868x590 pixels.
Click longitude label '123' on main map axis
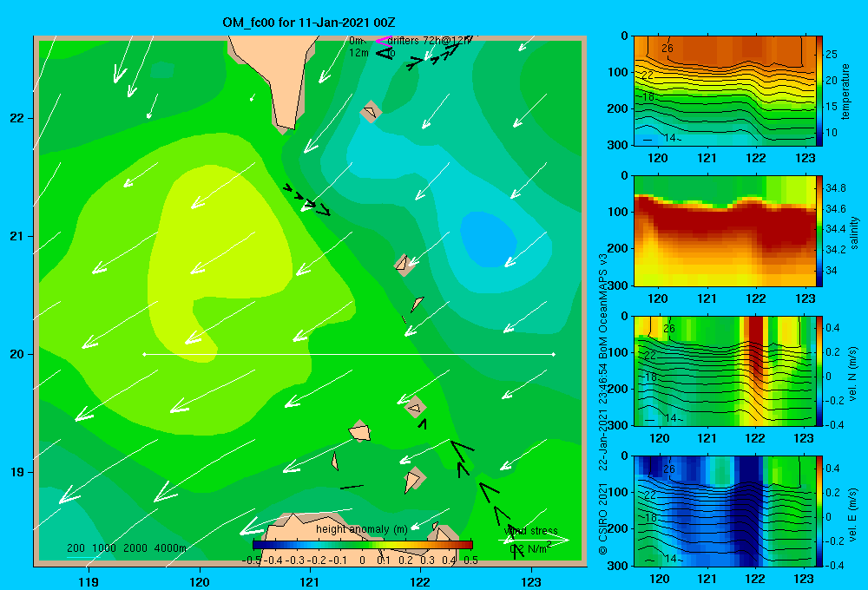(x=531, y=581)
